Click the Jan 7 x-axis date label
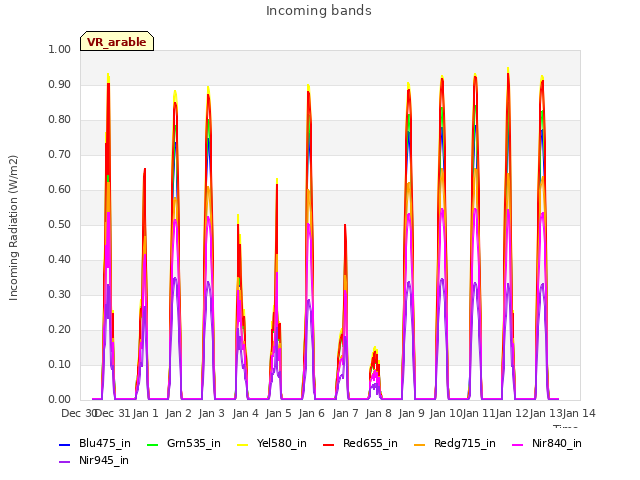The image size is (640, 480). (345, 413)
